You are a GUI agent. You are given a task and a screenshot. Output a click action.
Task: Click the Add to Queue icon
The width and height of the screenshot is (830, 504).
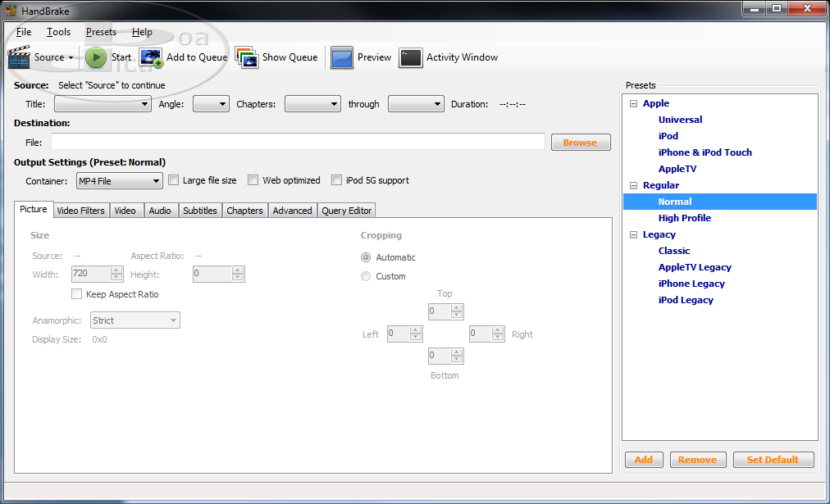pos(151,57)
